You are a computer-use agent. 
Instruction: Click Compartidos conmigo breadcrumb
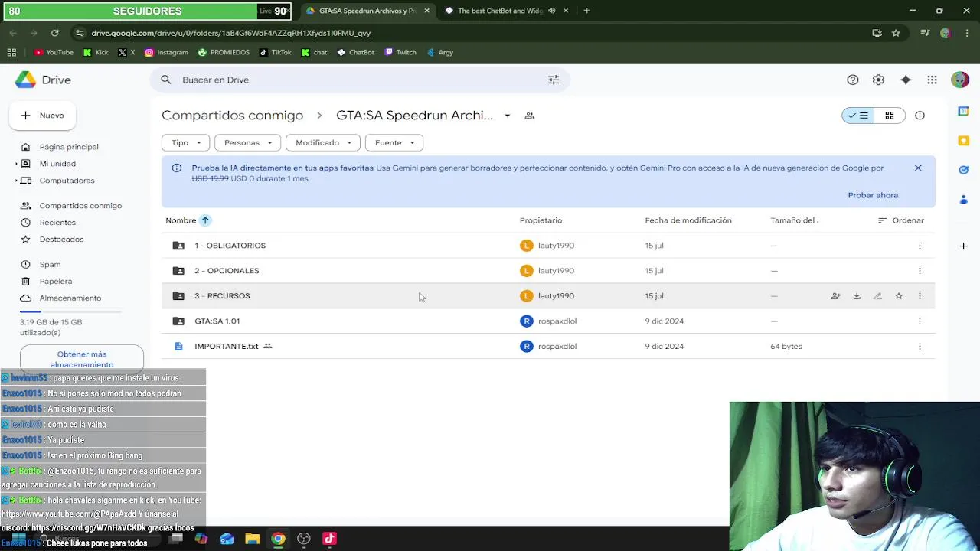click(232, 116)
